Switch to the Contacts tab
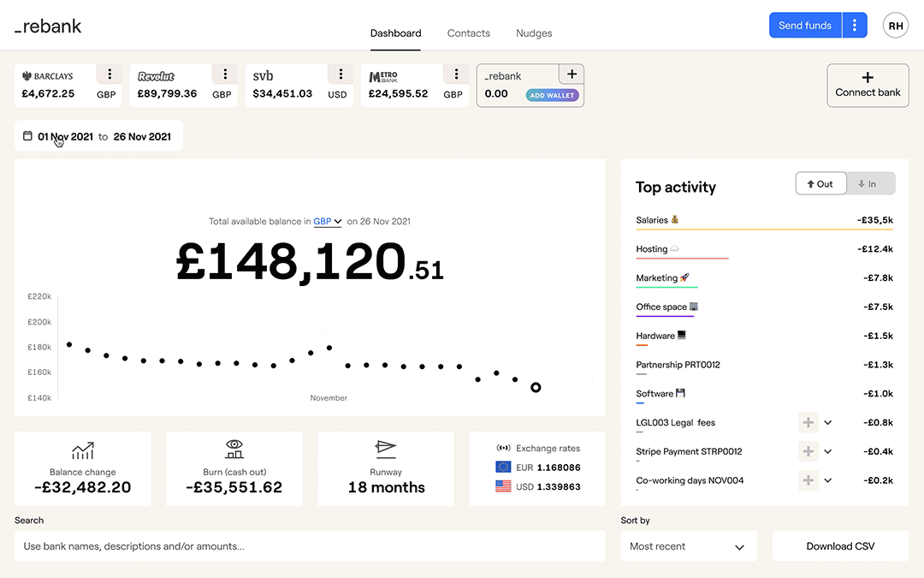The image size is (924, 578). pyautogui.click(x=469, y=33)
